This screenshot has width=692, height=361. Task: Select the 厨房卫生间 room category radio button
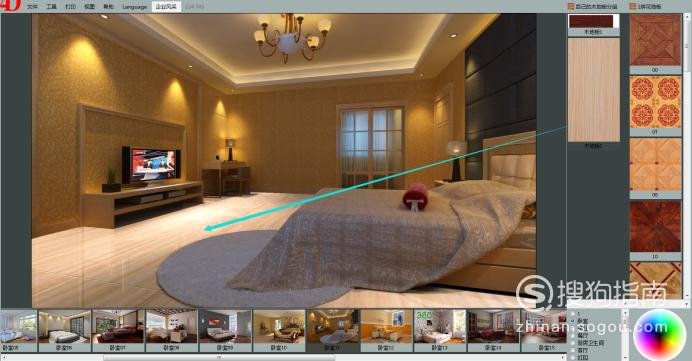[573, 342]
